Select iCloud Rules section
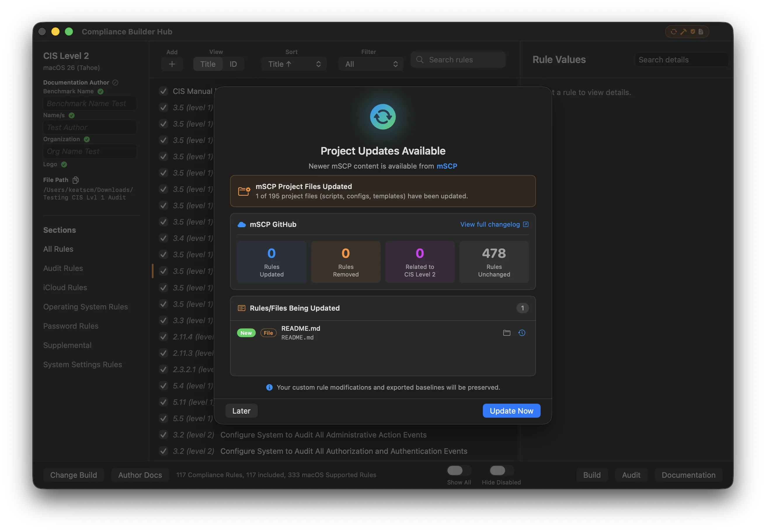The height and width of the screenshot is (532, 766). pos(65,288)
